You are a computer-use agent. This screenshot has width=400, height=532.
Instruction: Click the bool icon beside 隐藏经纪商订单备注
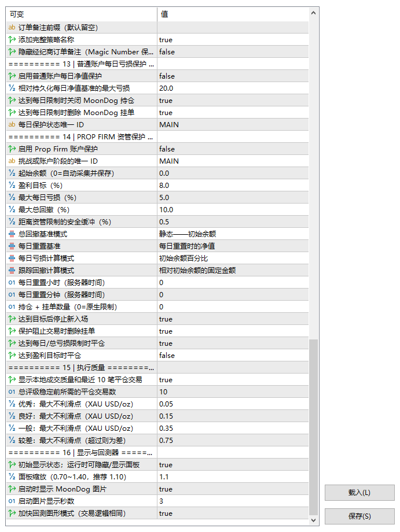(12, 52)
